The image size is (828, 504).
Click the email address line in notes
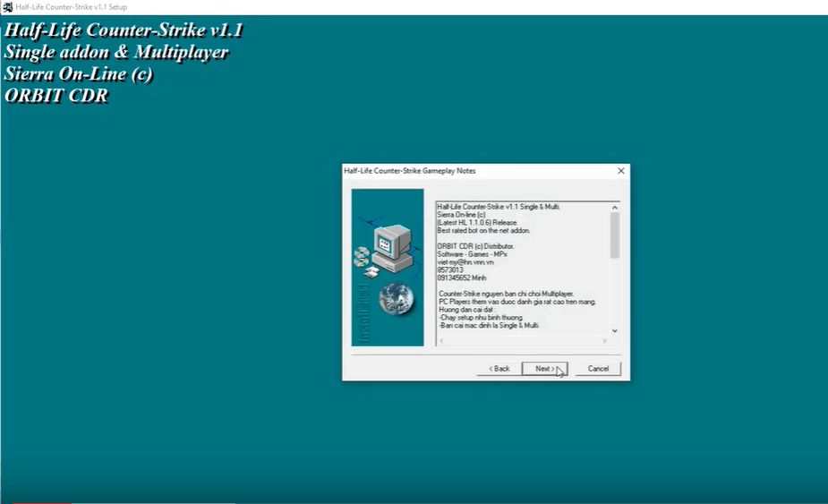tap(465, 262)
